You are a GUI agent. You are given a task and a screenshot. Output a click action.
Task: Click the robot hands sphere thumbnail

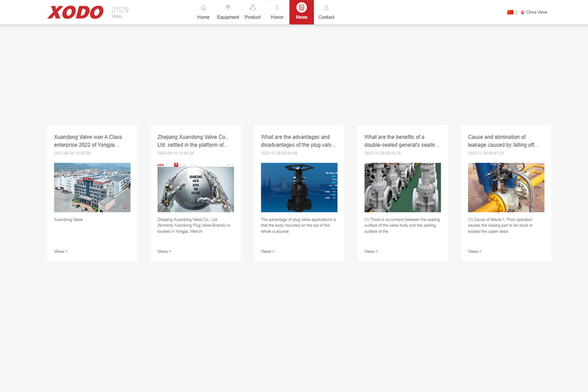195,188
